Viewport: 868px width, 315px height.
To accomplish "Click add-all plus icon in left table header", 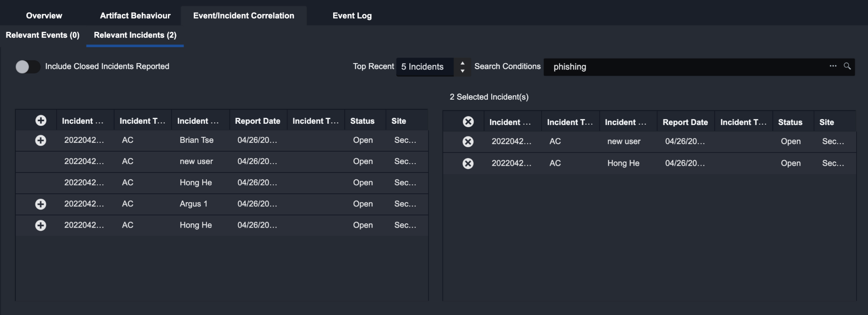I will tap(41, 121).
